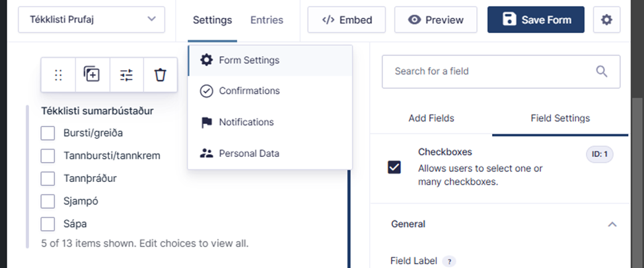Click the drag handle icon on field toolbar

click(58, 75)
